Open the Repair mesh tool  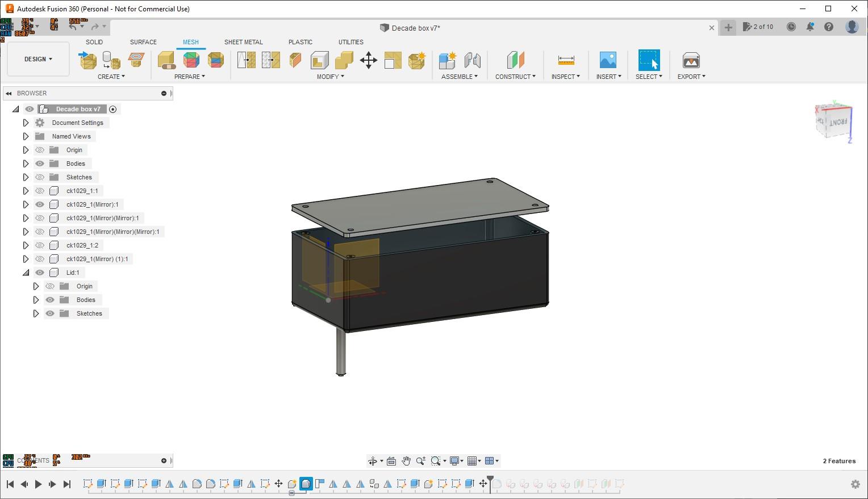coord(166,60)
